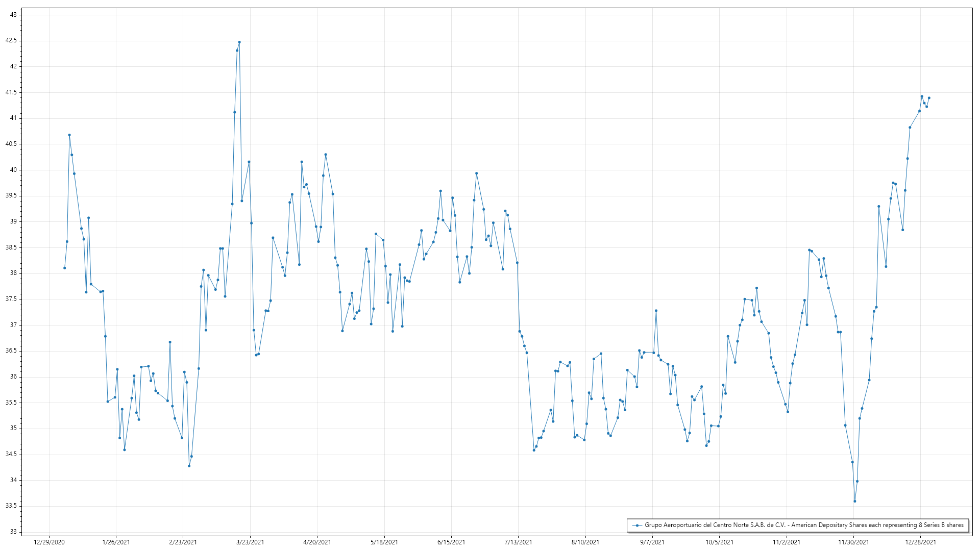Click the 8/10/2021 x-axis date label
Image resolution: width=980 pixels, height=551 pixels.
click(x=585, y=542)
